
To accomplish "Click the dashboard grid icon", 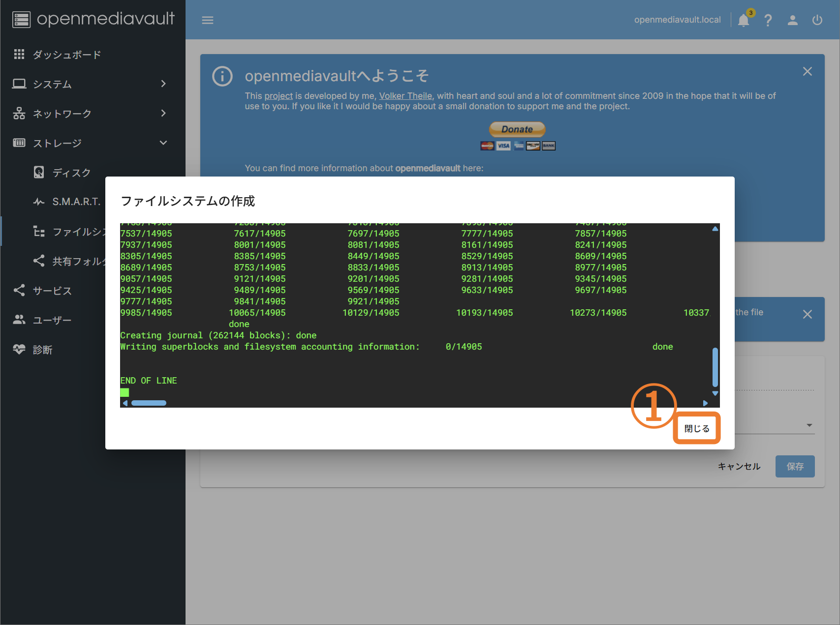I will tap(19, 54).
